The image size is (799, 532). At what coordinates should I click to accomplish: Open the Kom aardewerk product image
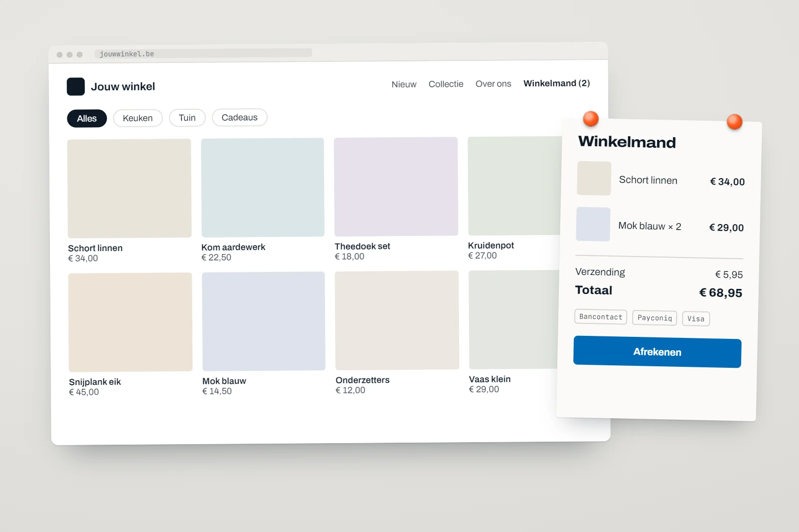click(x=263, y=187)
